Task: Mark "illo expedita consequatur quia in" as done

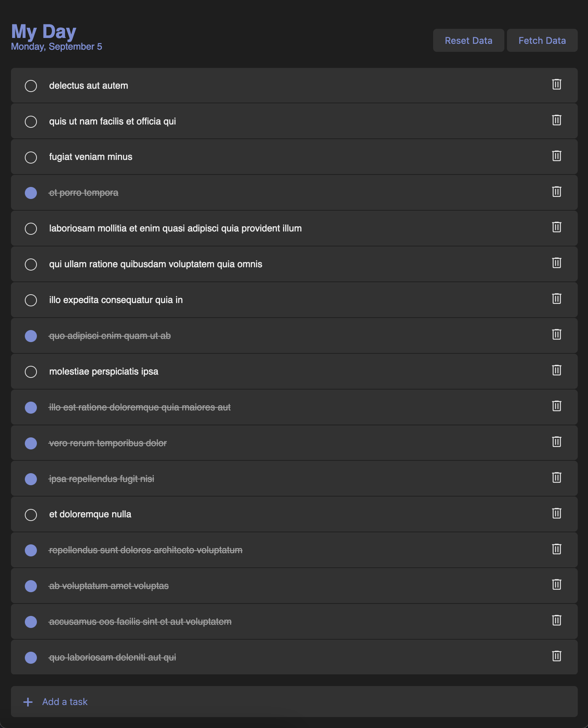Action: point(31,300)
